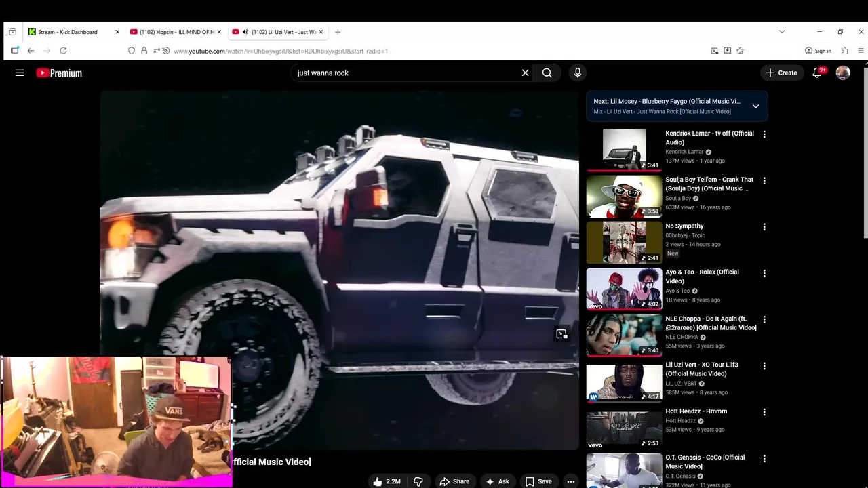The height and width of the screenshot is (488, 868).
Task: Go to the YouTube Premium home logo
Action: click(59, 73)
